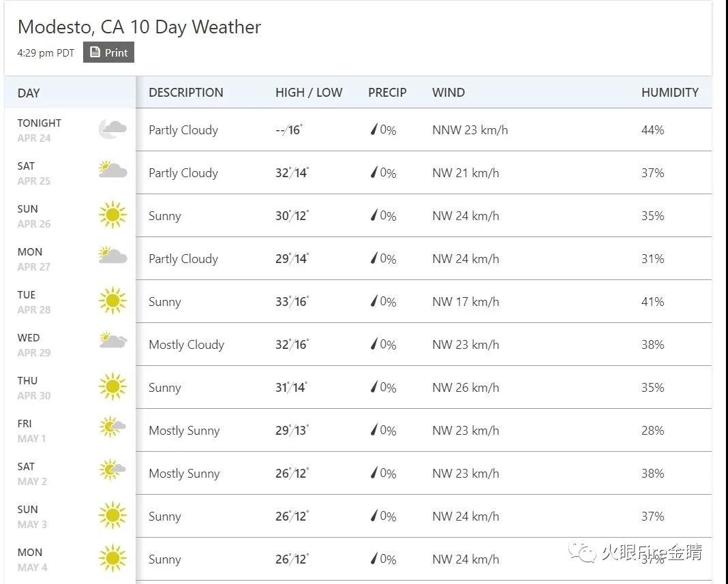This screenshot has height=584, width=728.
Task: Click the Modesto, CA 10 Day Weather heading
Action: pyautogui.click(x=139, y=27)
